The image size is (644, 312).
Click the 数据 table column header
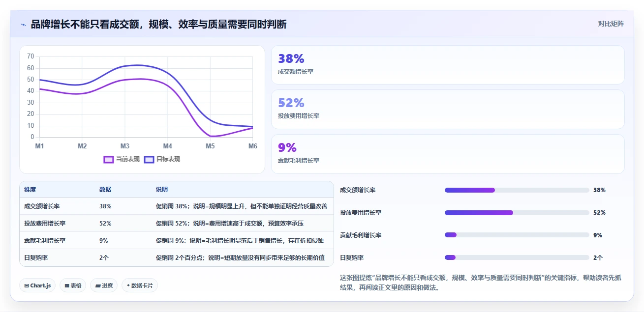click(x=105, y=190)
